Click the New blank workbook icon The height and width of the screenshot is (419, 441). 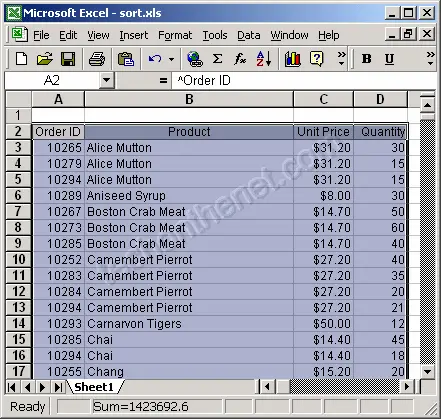(x=22, y=59)
